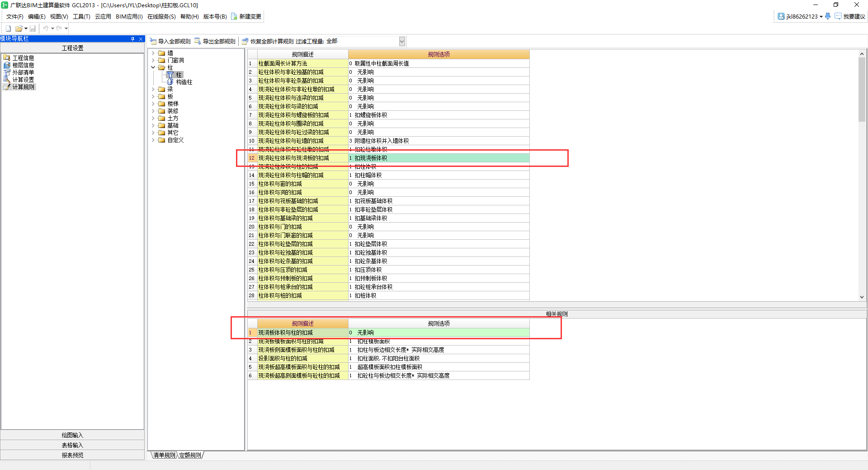Open the redo history dropdown arrow

pos(66,28)
